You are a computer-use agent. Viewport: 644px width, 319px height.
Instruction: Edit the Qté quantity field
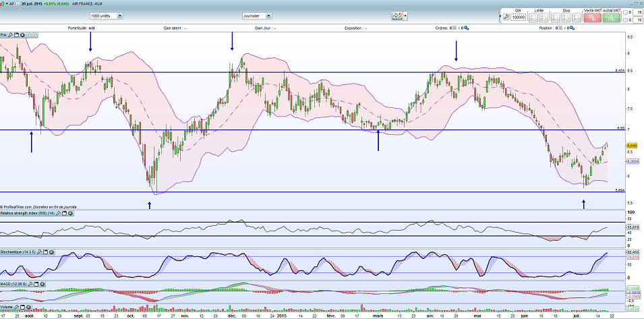click(519, 18)
